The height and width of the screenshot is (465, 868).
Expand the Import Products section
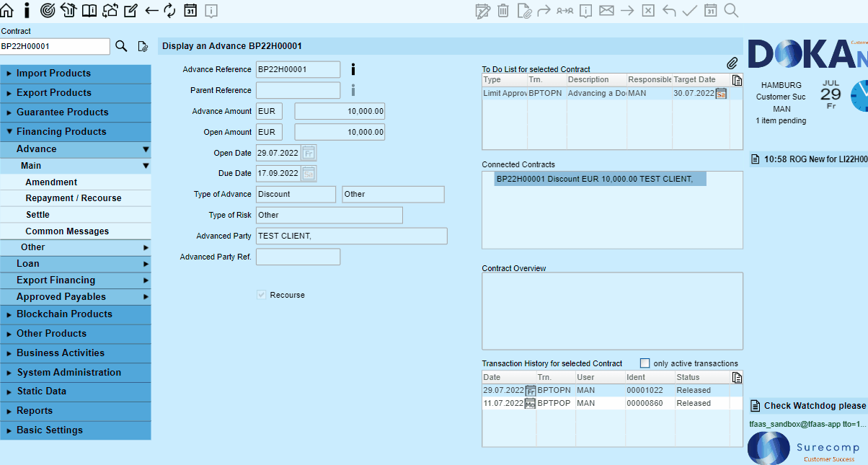tap(53, 74)
